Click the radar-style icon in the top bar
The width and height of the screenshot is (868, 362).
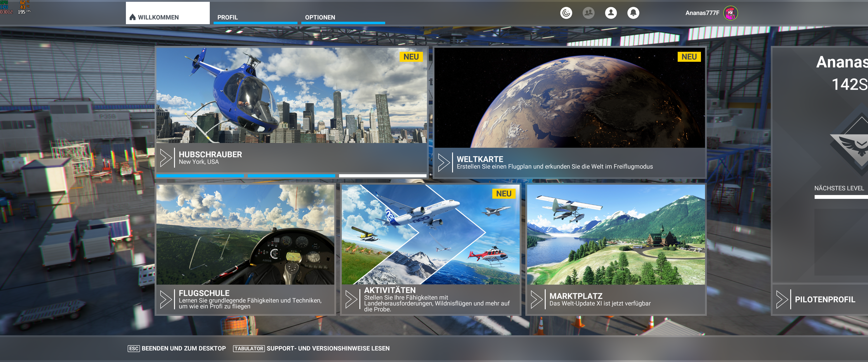coord(566,13)
